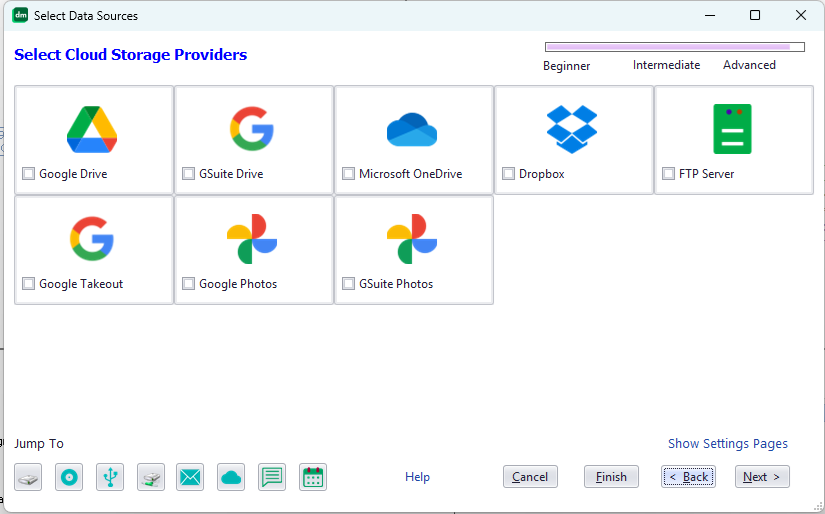This screenshot has height=514, width=825.
Task: Jump to the USB devices page
Action: 110,477
